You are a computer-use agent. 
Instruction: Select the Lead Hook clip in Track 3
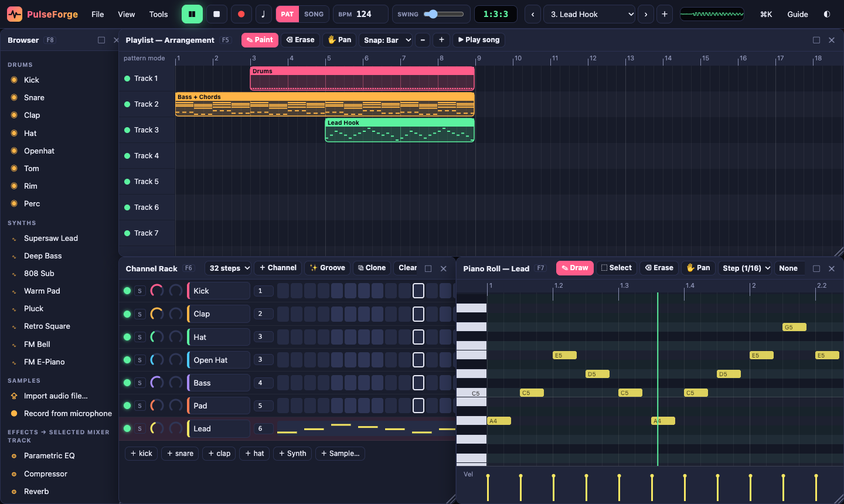(400, 130)
